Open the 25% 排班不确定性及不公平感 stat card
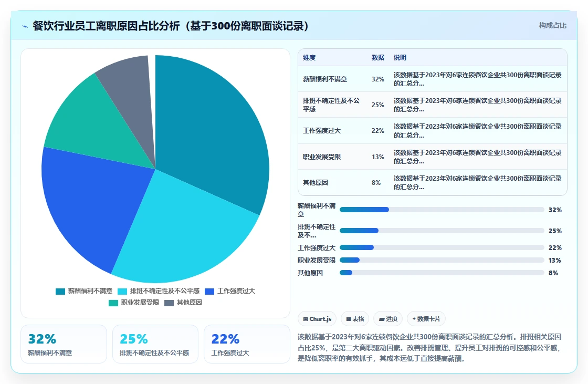588x384 pixels. coord(155,344)
